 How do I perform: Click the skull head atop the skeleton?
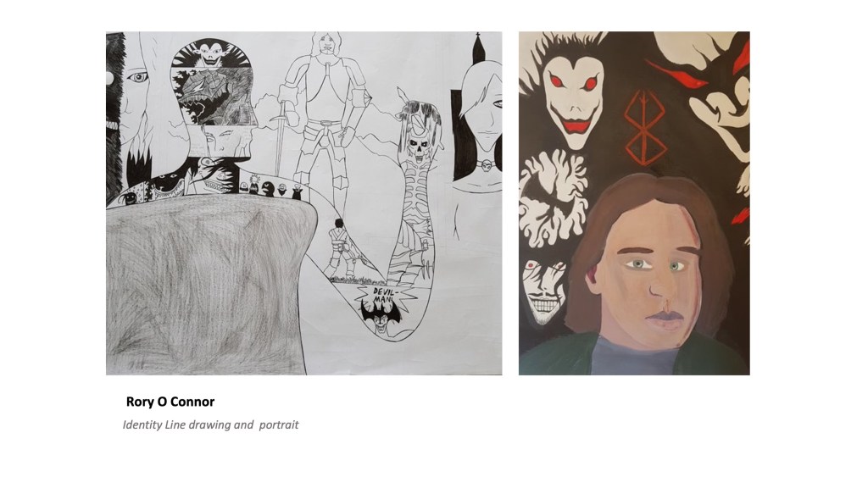(x=419, y=147)
